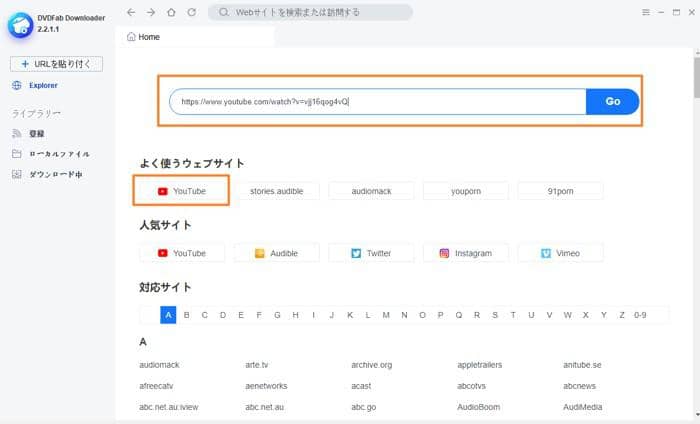Select letter B in alphabet index
Viewport: 700px width, 424px height.
[x=187, y=315]
